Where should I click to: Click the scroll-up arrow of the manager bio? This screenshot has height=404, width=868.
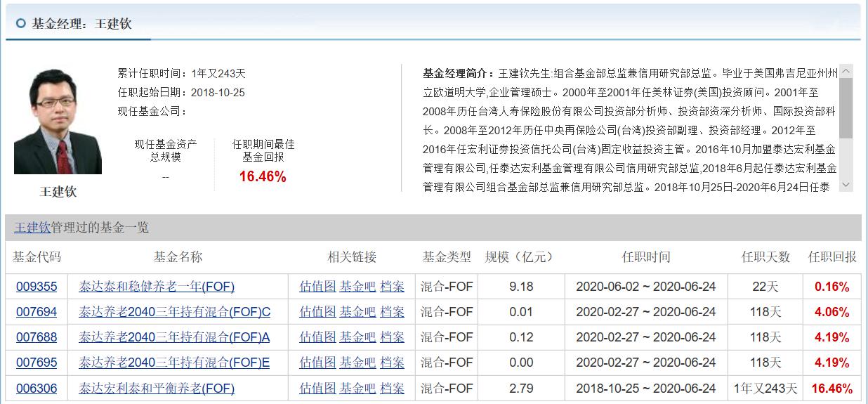[846, 71]
